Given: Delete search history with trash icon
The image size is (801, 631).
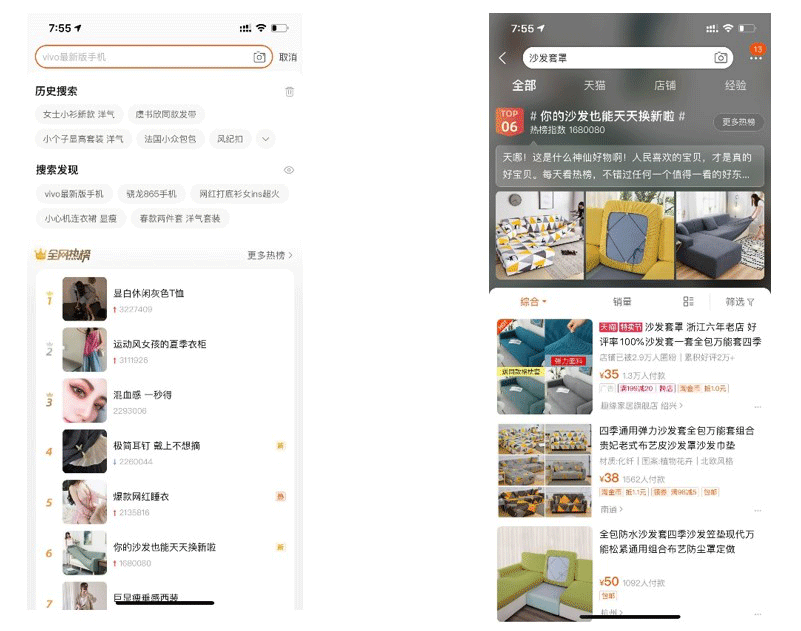Looking at the screenshot, I should click(289, 91).
